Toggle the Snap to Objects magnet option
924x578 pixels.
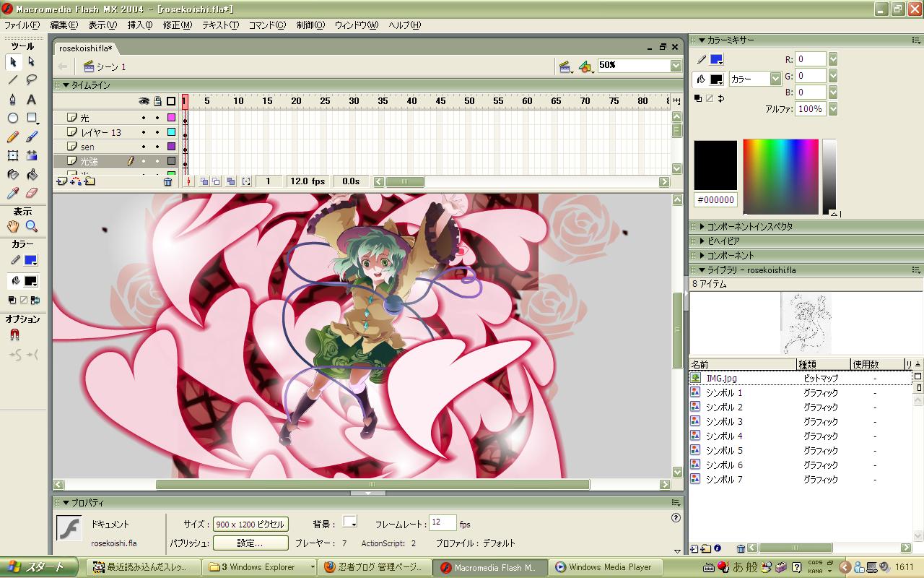click(x=14, y=335)
